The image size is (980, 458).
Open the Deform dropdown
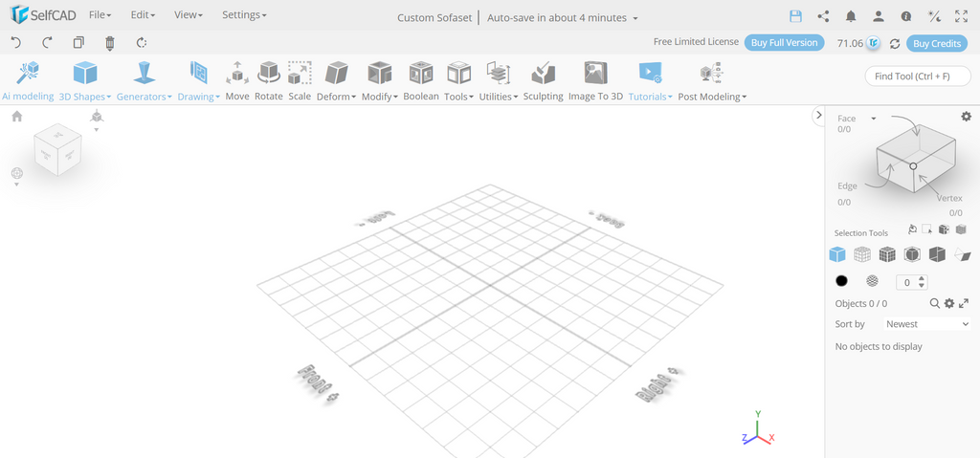(x=336, y=80)
